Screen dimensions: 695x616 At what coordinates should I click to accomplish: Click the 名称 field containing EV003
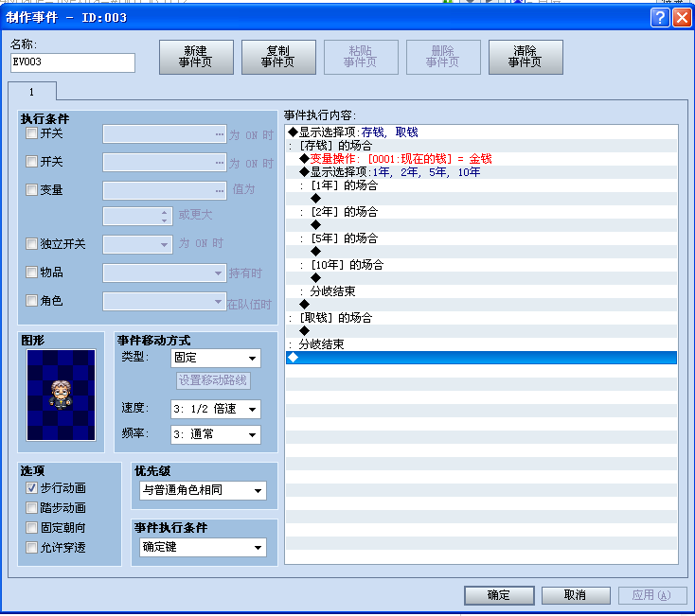point(73,62)
